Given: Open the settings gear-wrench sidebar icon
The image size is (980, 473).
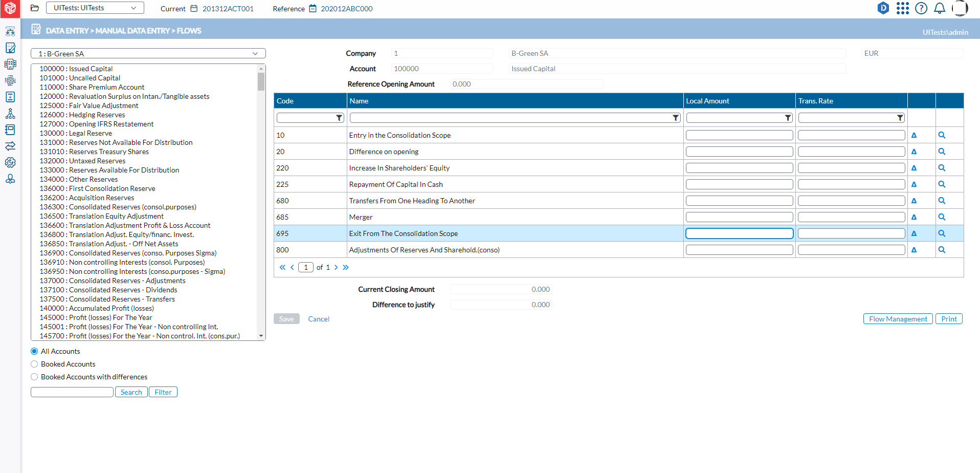Looking at the screenshot, I should tap(10, 163).
